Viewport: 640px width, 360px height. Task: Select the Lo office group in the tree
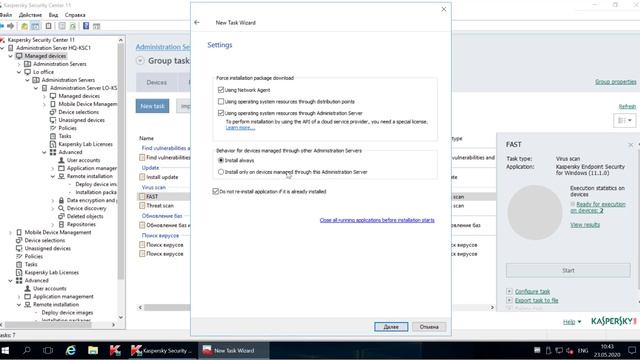(43, 72)
